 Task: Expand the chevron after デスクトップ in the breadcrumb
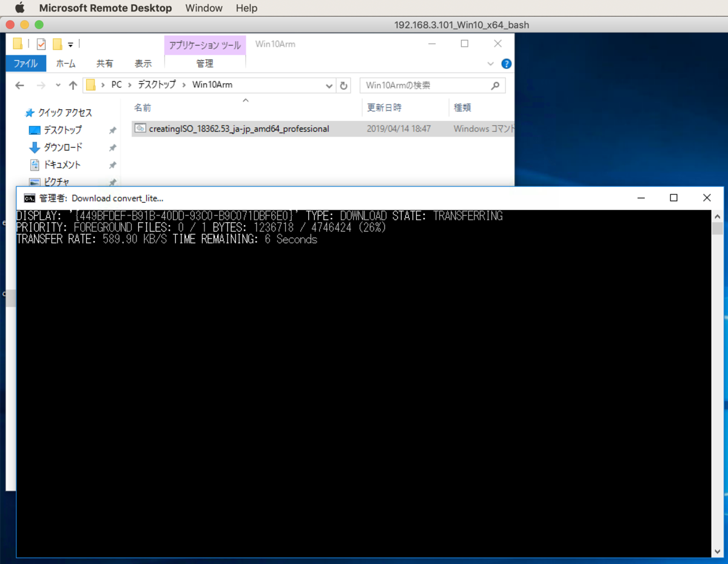tap(184, 85)
